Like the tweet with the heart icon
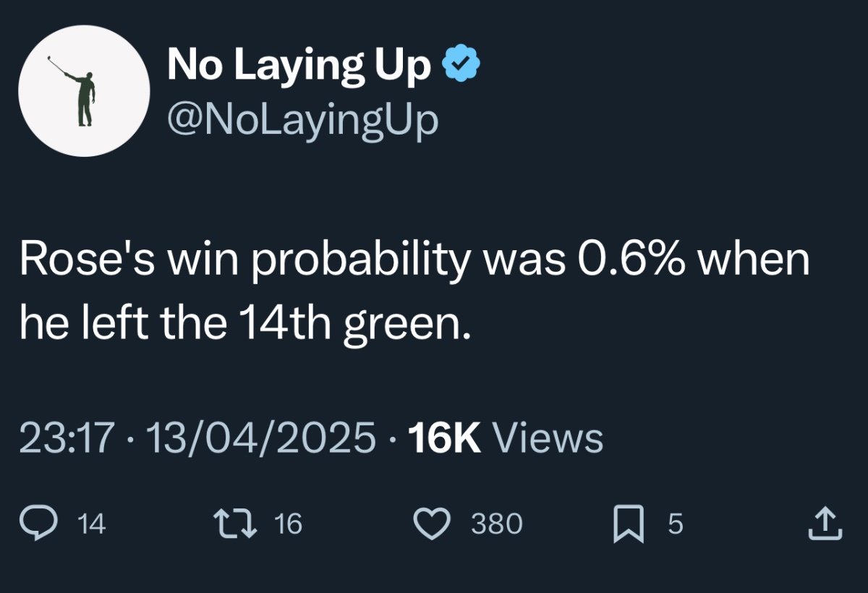Image resolution: width=868 pixels, height=593 pixels. [x=433, y=524]
